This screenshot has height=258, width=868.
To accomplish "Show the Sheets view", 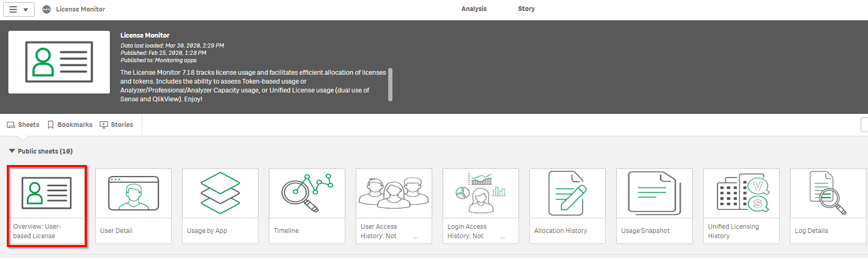I will coord(23,125).
